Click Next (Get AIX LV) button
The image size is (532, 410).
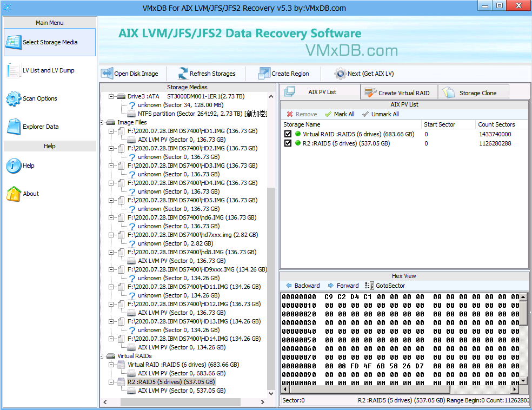364,74
